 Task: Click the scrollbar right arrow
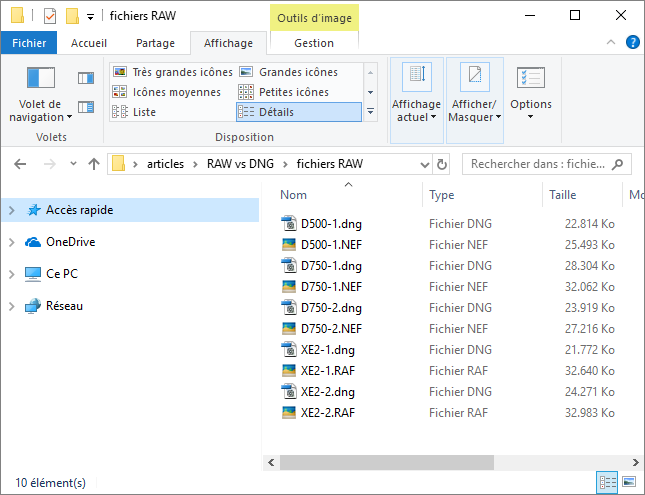click(636, 462)
